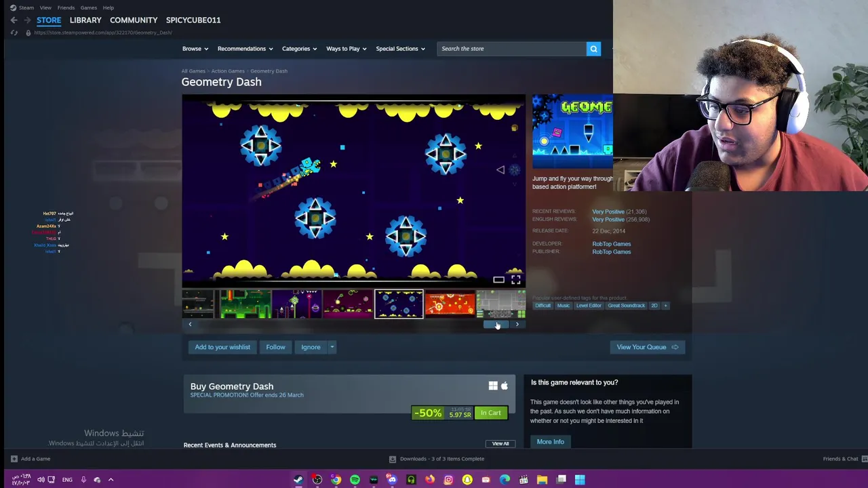This screenshot has height=488, width=868.
Task: Toggle fullscreen on the media viewer
Action: 516,279
